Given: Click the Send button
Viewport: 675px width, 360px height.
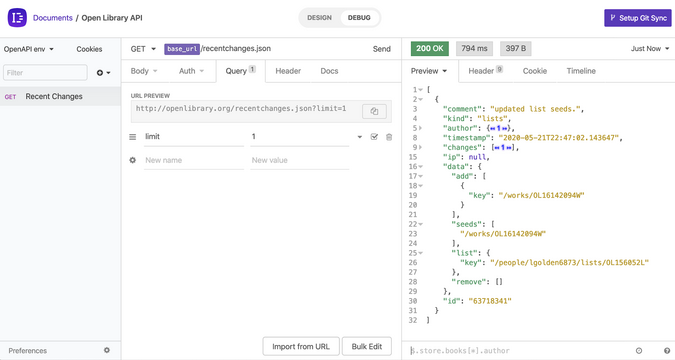Looking at the screenshot, I should (381, 49).
